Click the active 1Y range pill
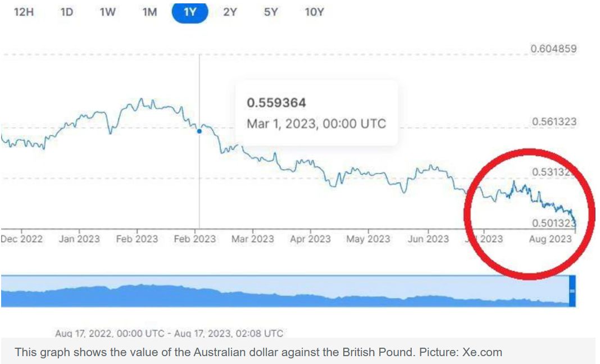 190,12
